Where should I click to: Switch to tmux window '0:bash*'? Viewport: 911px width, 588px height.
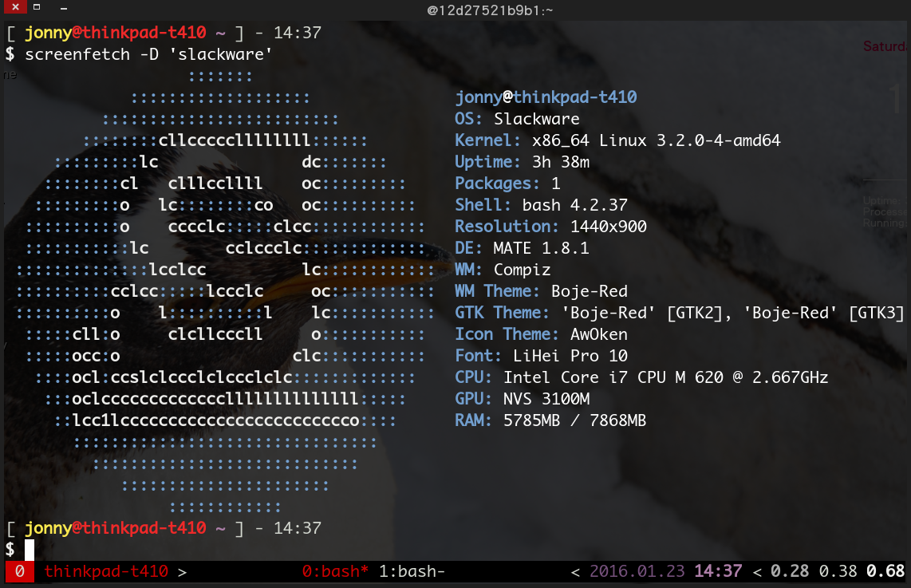335,571
